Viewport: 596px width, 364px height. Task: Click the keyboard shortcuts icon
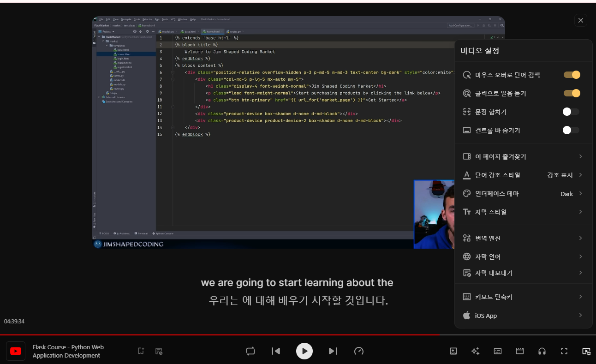pos(467,297)
